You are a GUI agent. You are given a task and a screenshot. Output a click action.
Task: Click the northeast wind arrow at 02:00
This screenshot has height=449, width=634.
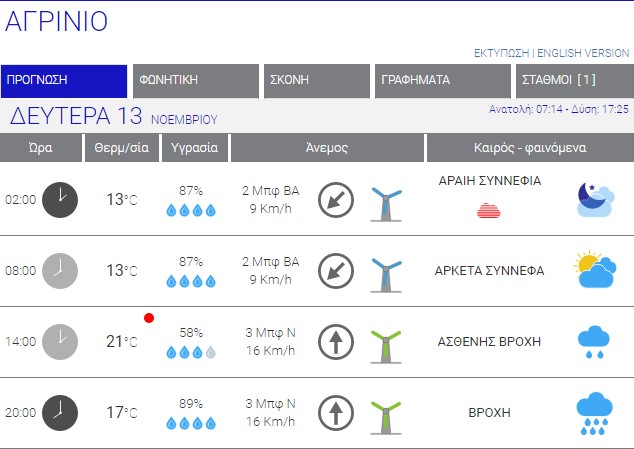point(336,199)
